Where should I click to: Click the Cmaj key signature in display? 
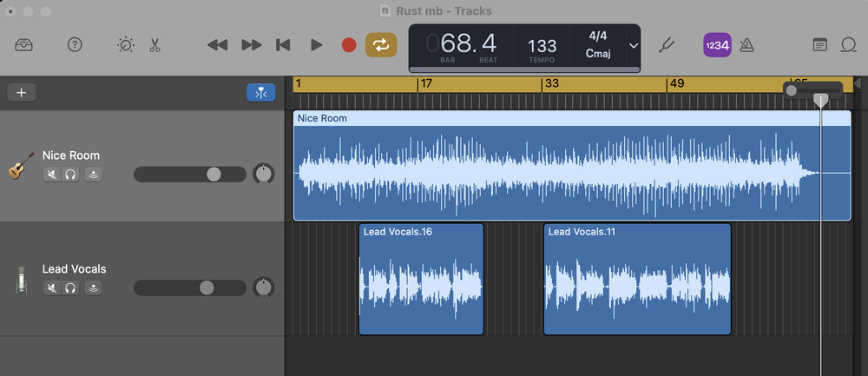[598, 53]
